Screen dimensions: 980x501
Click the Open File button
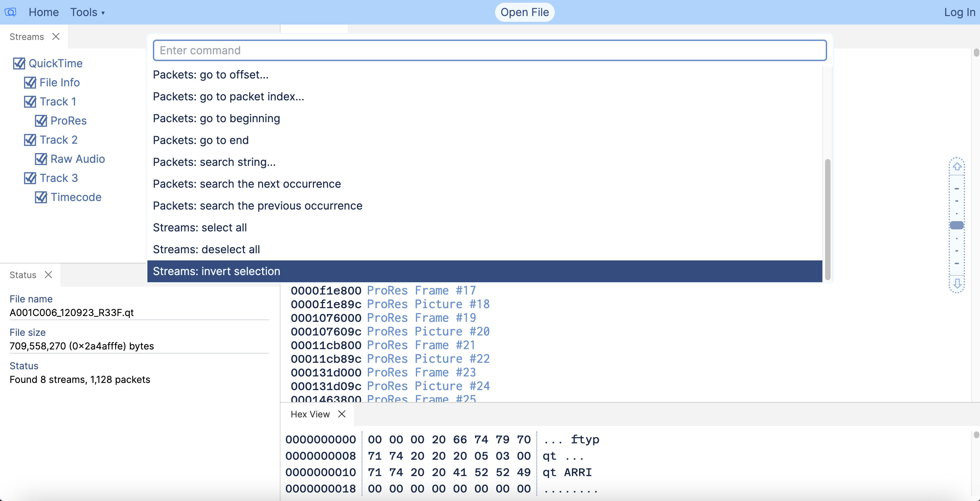524,12
